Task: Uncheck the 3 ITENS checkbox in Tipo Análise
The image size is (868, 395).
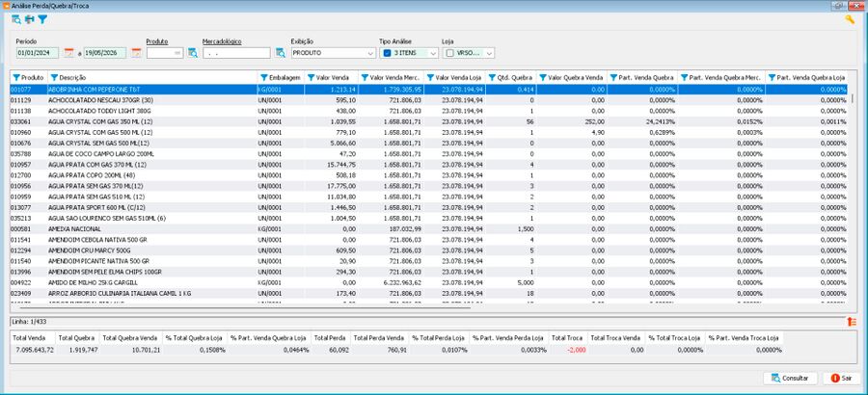Action: [387, 53]
